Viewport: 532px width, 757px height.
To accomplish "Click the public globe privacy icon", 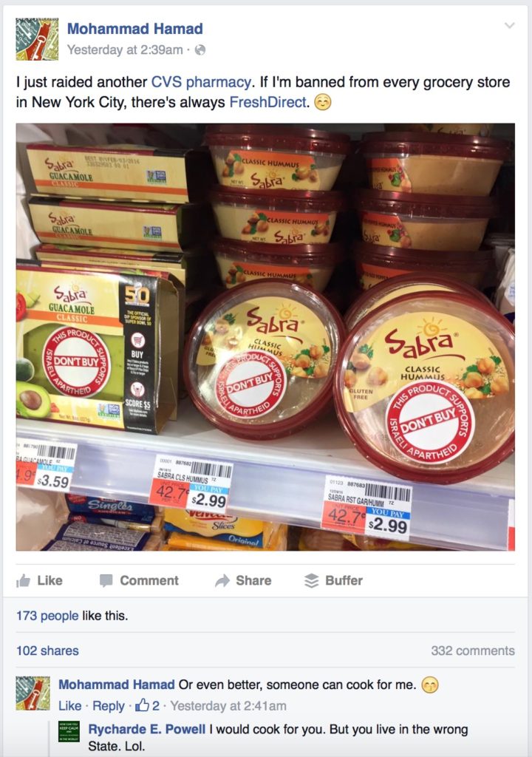I will click(199, 50).
